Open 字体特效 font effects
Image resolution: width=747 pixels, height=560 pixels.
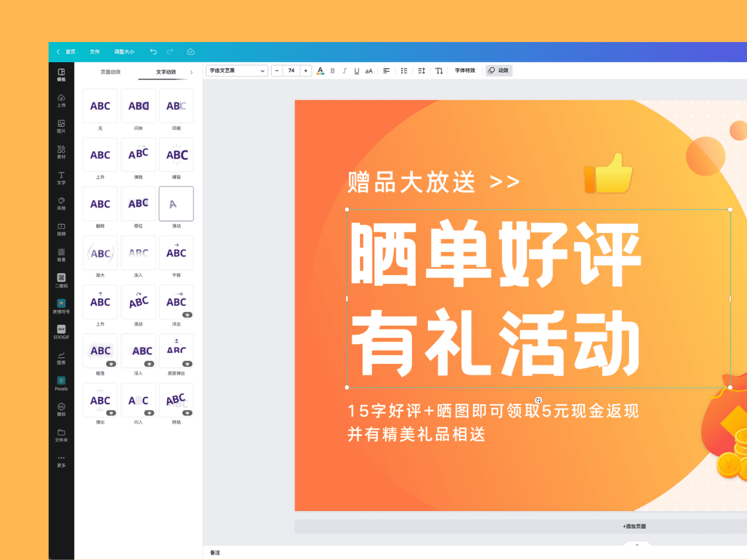click(x=465, y=71)
